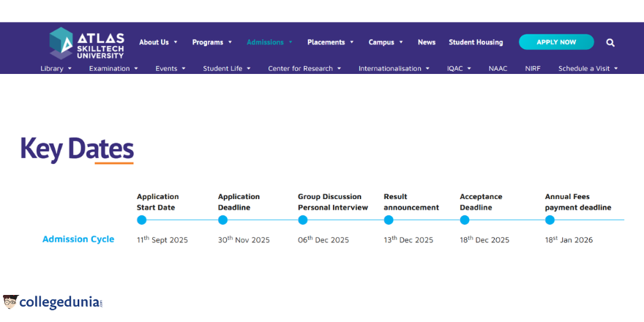This screenshot has width=644, height=322.
Task: Expand the Admissions dropdown arrow
Action: [291, 42]
